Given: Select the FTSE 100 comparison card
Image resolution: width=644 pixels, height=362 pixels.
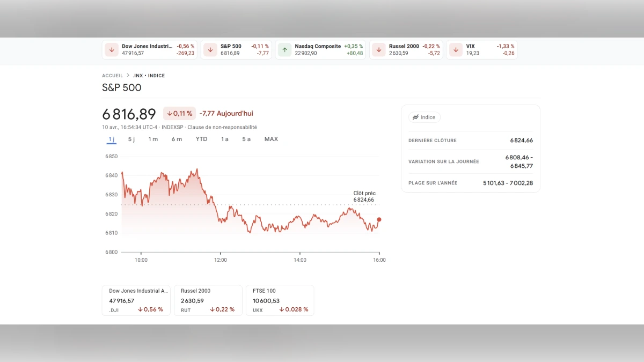Looking at the screenshot, I should pos(280,300).
